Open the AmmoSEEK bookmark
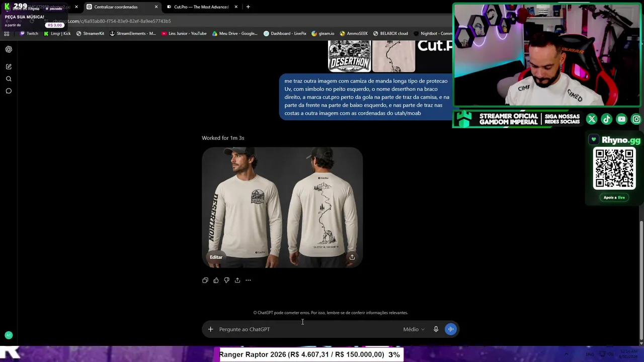 coord(354,34)
